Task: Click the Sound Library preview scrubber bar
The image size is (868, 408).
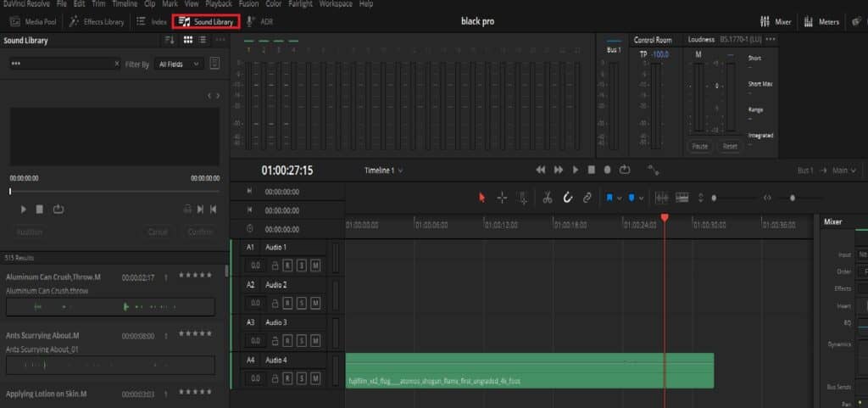Action: pos(114,191)
